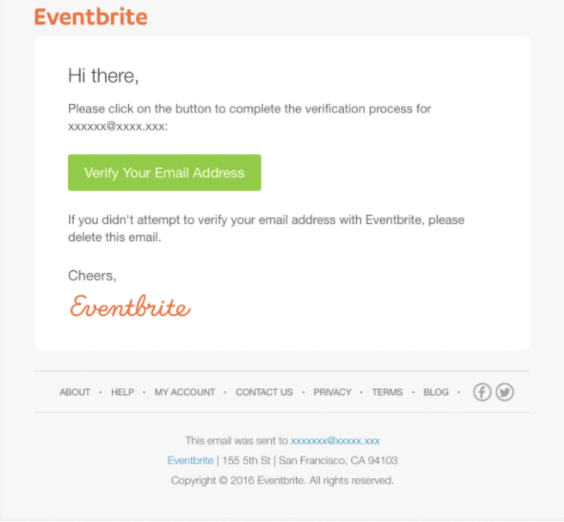Image resolution: width=564 pixels, height=522 pixels.
Task: View the PRIVACY footer link
Action: tap(332, 392)
